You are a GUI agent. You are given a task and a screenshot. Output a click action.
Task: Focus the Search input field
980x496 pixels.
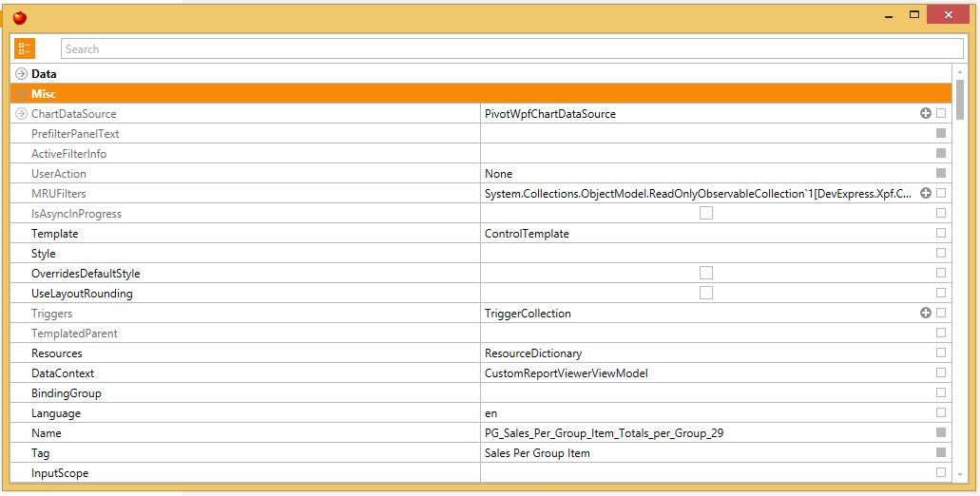[x=512, y=48]
